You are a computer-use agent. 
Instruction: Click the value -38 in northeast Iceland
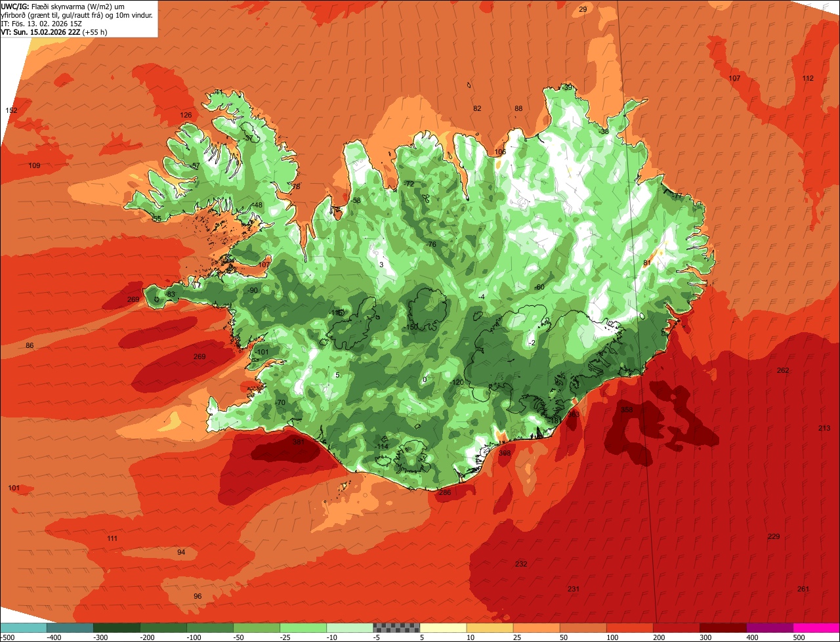(604, 131)
